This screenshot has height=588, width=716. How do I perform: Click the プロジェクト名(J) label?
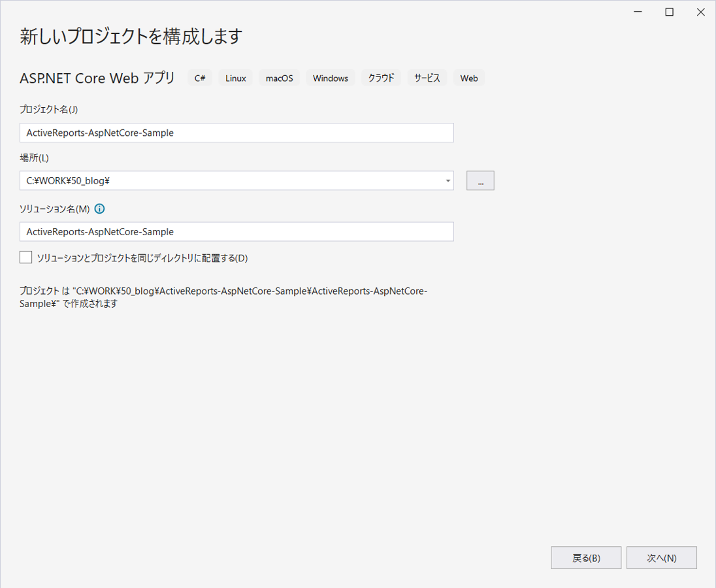pos(48,110)
